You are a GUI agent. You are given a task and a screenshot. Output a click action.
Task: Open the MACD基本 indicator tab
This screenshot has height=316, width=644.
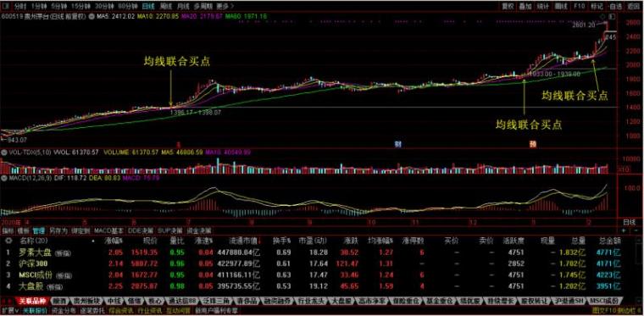pos(109,230)
